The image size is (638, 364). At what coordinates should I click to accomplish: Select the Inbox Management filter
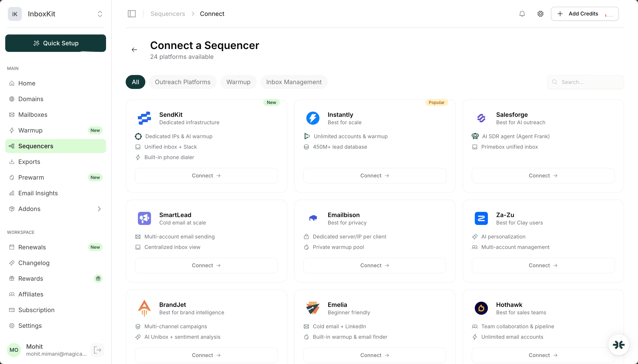[294, 82]
